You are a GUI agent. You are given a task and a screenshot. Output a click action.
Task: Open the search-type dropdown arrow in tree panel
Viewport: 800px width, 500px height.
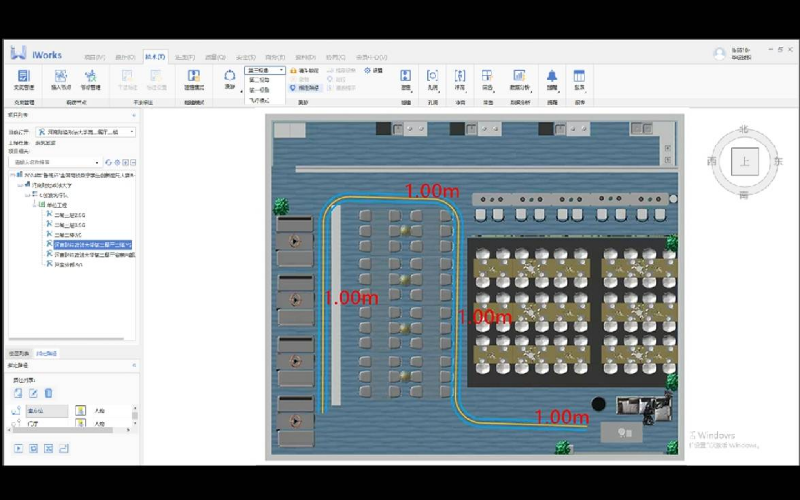tap(97, 162)
